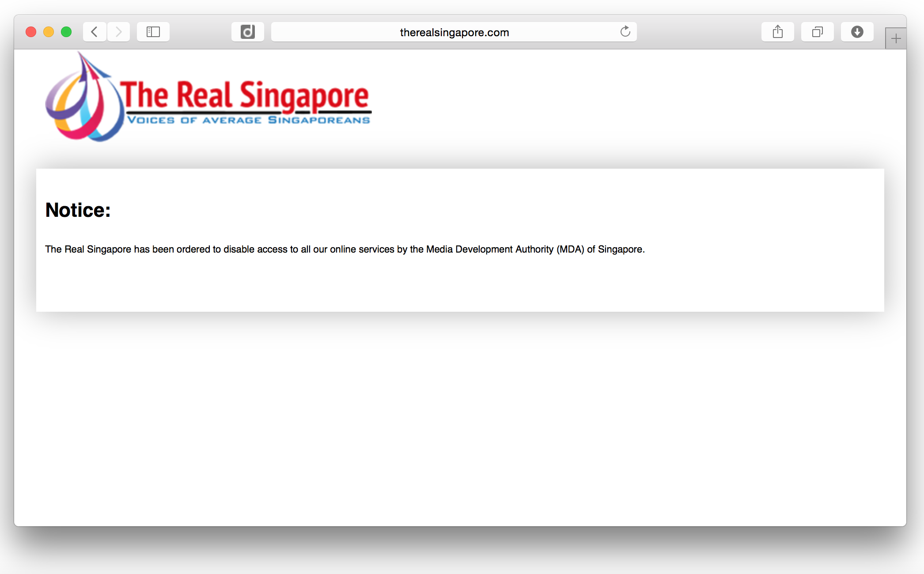Go forward to the next page
This screenshot has width=924, height=574.
pyautogui.click(x=118, y=32)
